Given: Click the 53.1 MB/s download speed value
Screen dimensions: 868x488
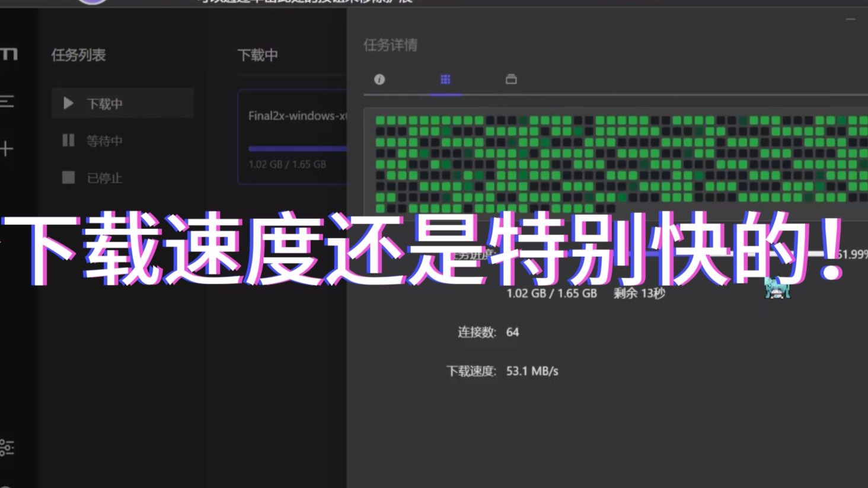Looking at the screenshot, I should click(532, 371).
